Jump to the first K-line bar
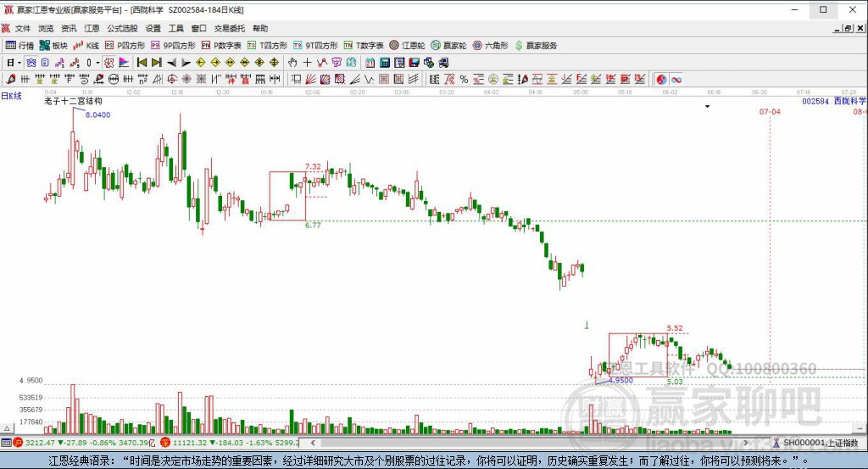Viewport: 868px width, 469px height. [142, 63]
